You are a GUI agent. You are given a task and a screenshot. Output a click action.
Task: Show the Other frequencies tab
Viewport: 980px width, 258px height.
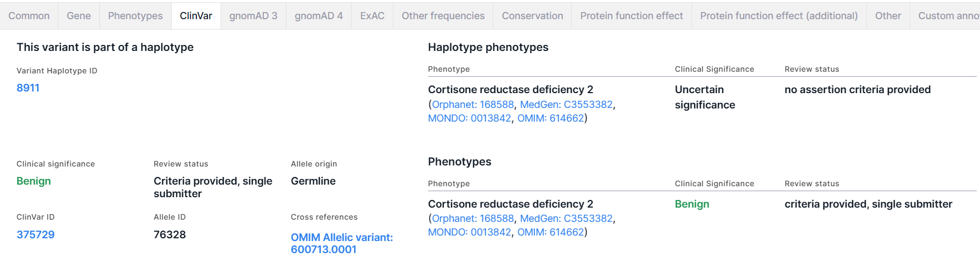click(443, 16)
